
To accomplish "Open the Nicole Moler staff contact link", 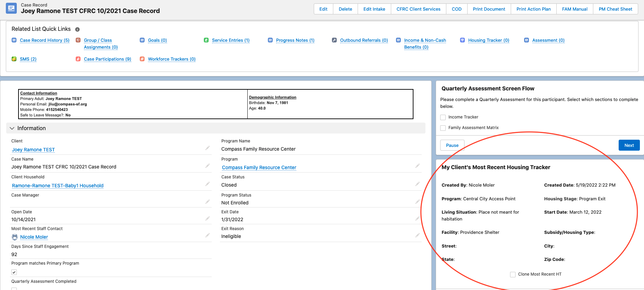I will click(34, 237).
